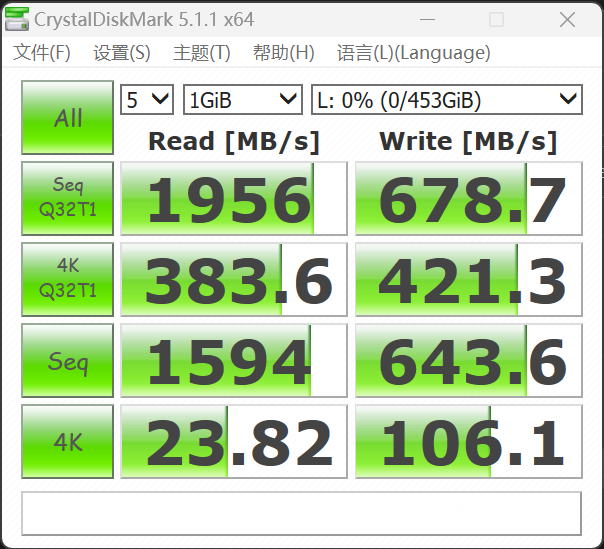Click the 4K Q32T1 read result 383.6

coord(234,279)
